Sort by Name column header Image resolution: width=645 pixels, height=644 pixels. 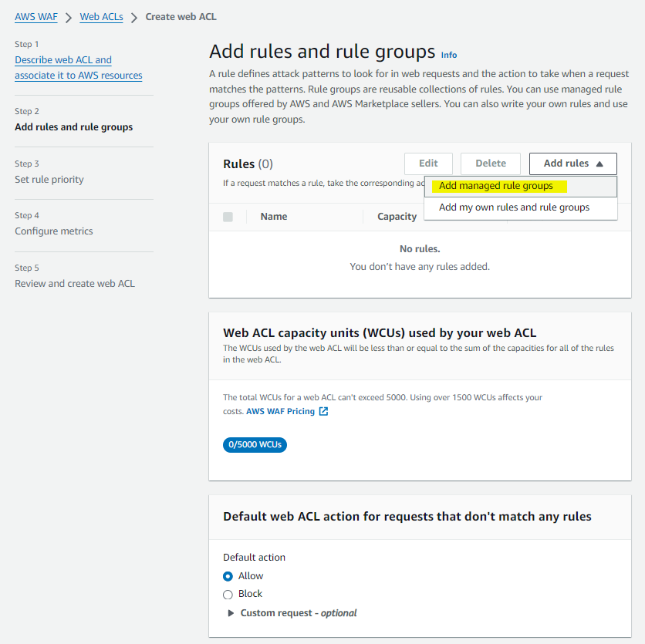[274, 217]
